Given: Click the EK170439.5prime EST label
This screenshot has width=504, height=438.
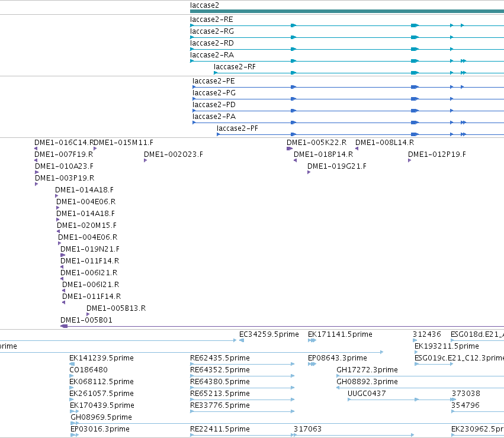Looking at the screenshot, I should [102, 405].
